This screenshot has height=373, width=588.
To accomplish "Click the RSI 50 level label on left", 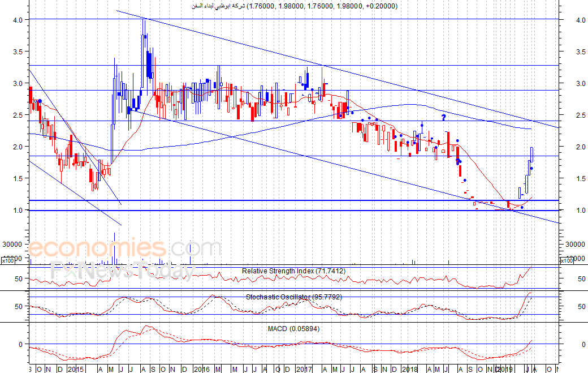I will pos(19,279).
